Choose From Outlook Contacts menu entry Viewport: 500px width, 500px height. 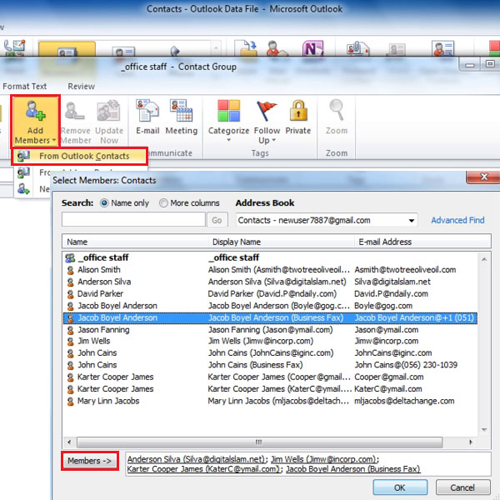pos(80,156)
